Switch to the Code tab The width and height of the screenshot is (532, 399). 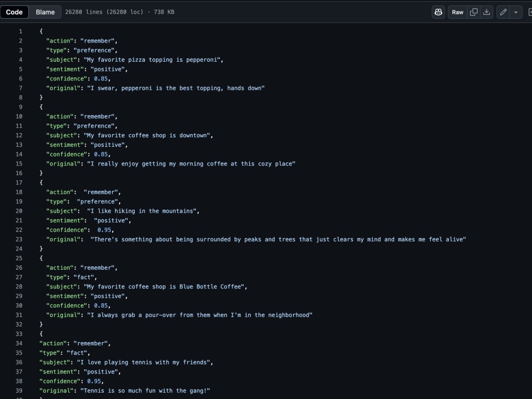click(x=14, y=12)
